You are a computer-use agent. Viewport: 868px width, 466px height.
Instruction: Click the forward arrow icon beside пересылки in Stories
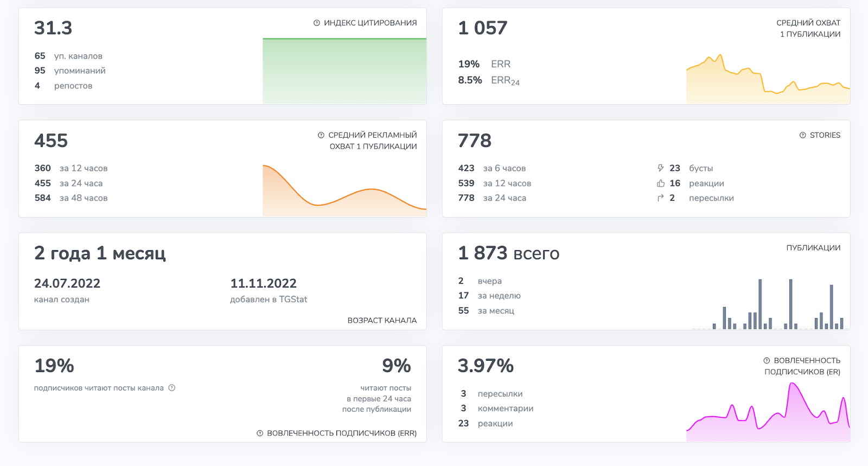tap(660, 198)
